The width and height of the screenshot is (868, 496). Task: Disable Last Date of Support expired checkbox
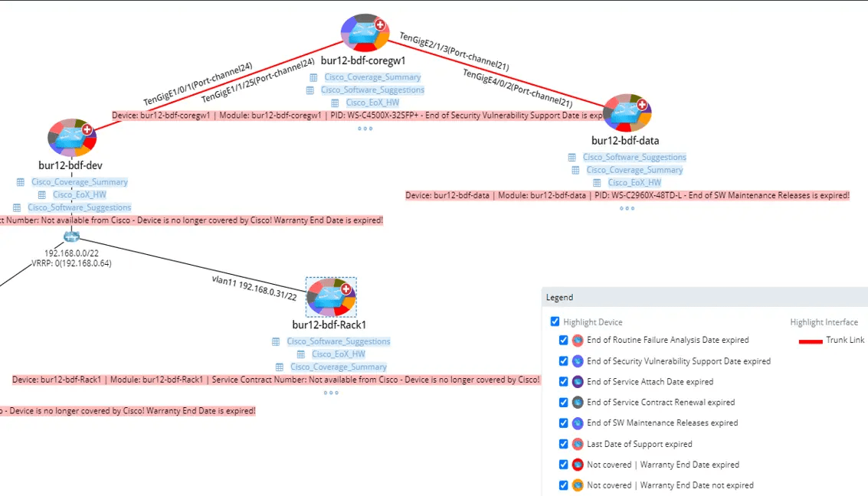[x=563, y=443]
